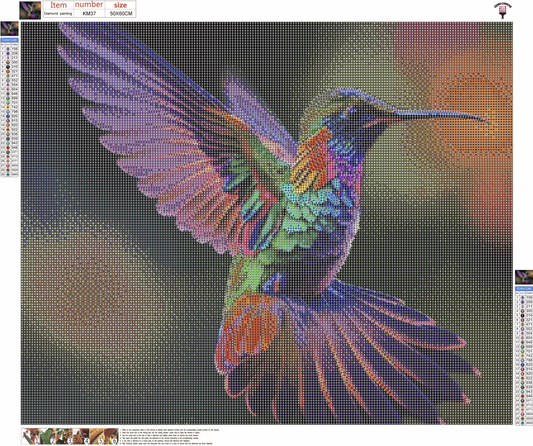Open the hummingbird thumbnail beside the Item table

(30, 10)
